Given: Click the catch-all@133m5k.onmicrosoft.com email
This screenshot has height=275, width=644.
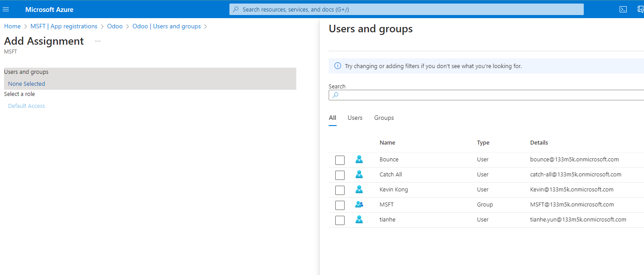Looking at the screenshot, I should click(x=576, y=174).
